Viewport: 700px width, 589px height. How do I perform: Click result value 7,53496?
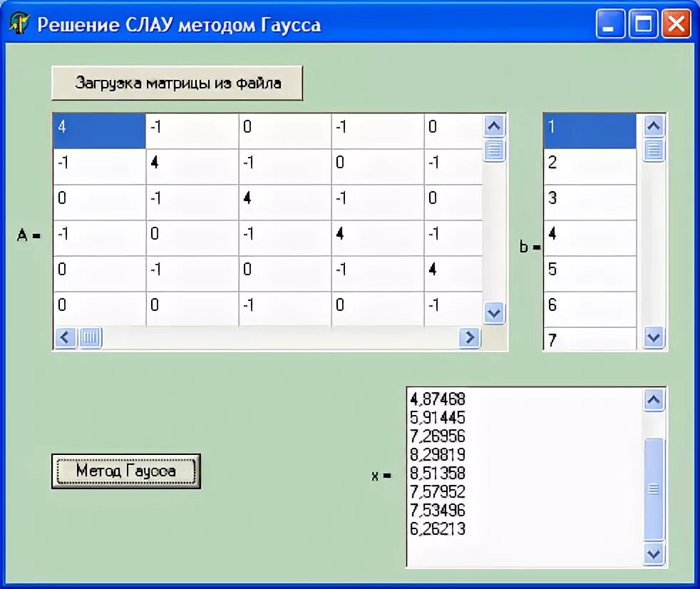438,510
